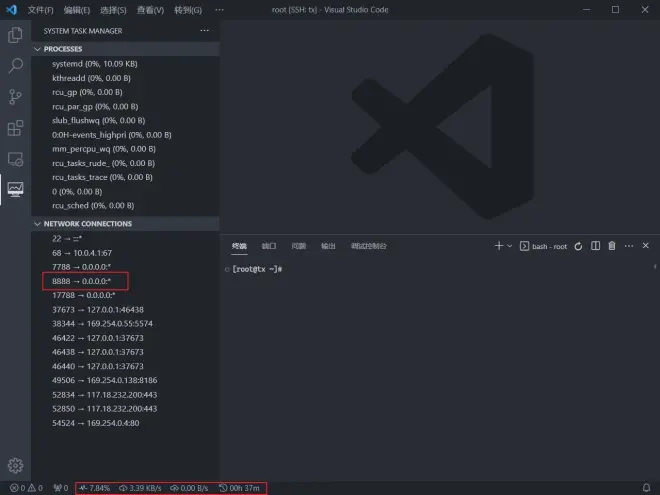Select the slub_flushwq process row
This screenshot has width=660, height=495.
[125, 120]
